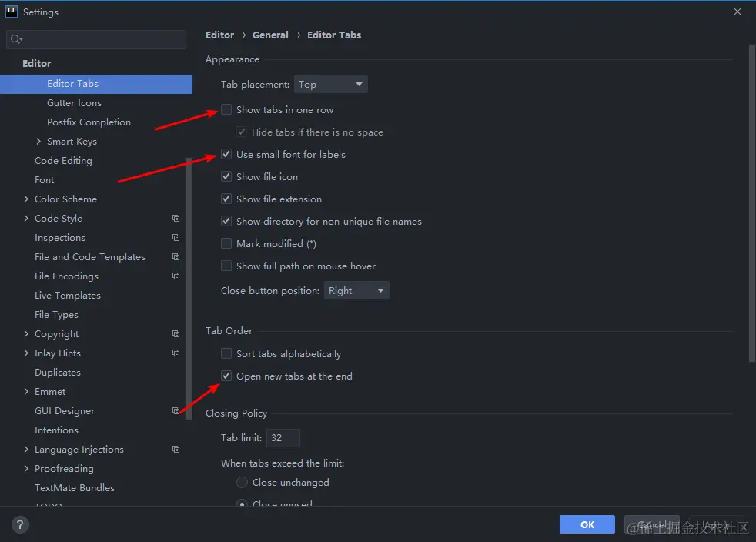Click the settings tree vertical scrollbar
The width and height of the screenshot is (756, 542).
click(189, 289)
